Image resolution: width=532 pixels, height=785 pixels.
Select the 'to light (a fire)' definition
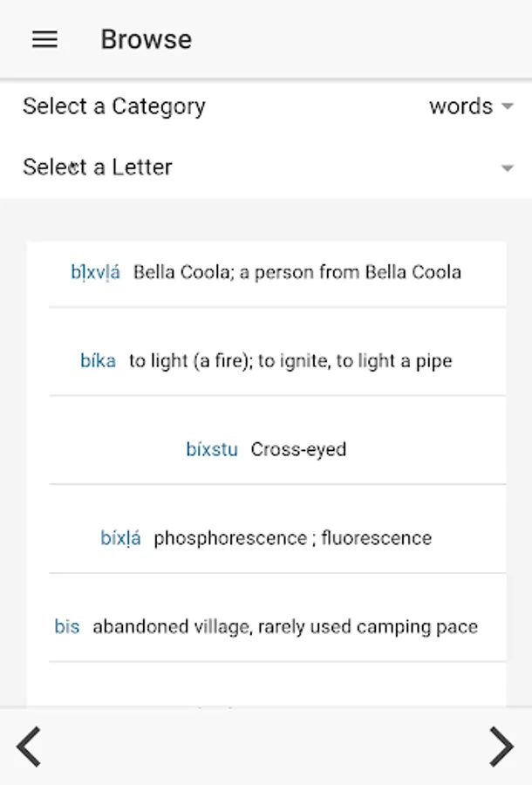(x=290, y=361)
